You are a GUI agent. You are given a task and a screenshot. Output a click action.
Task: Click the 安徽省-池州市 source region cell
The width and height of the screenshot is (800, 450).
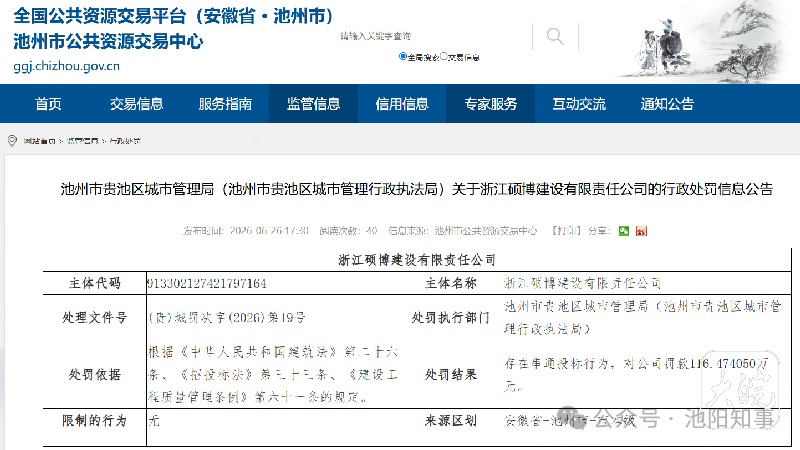570,421
